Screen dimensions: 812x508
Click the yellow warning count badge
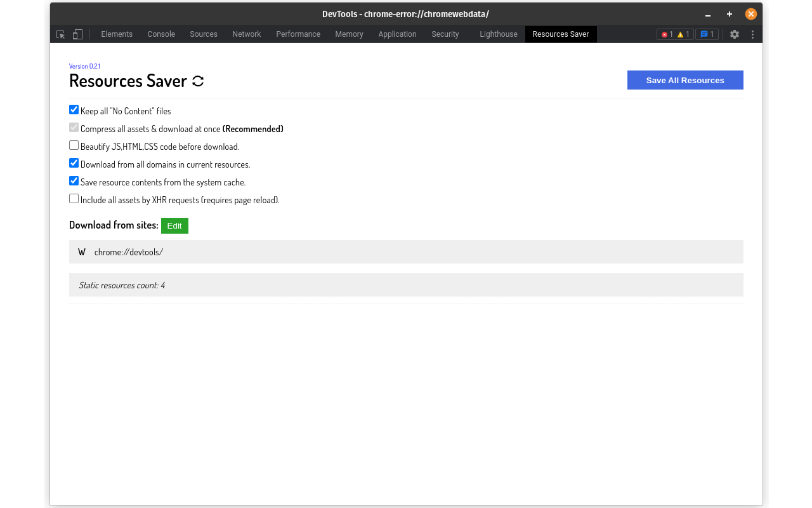click(x=683, y=34)
